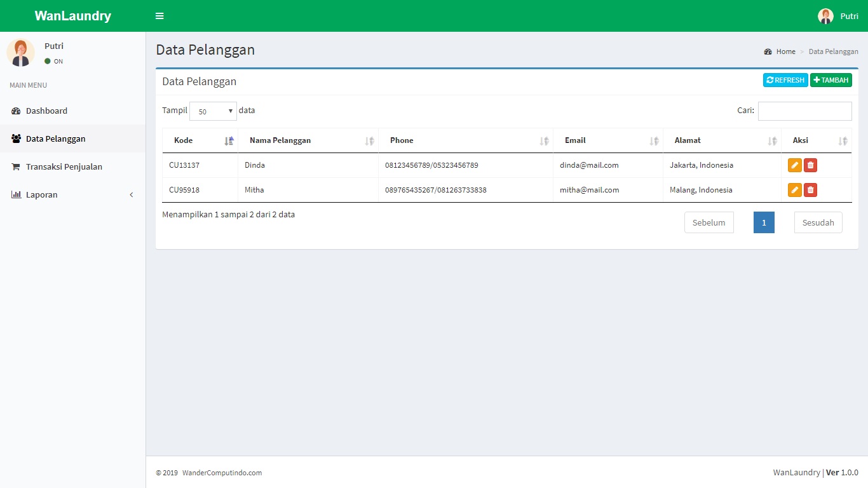This screenshot has width=868, height=488.
Task: Open the Dashboard menu item
Action: point(72,111)
